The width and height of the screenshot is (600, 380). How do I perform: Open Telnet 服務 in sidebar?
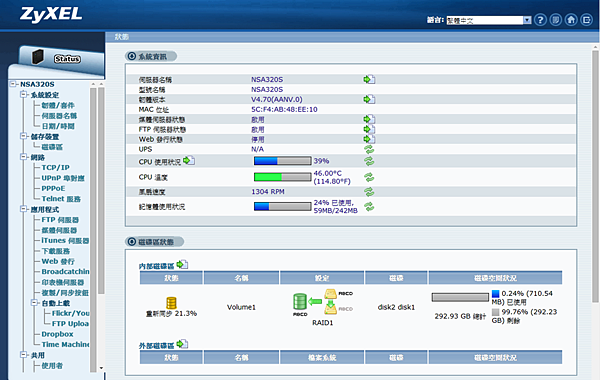pos(61,199)
